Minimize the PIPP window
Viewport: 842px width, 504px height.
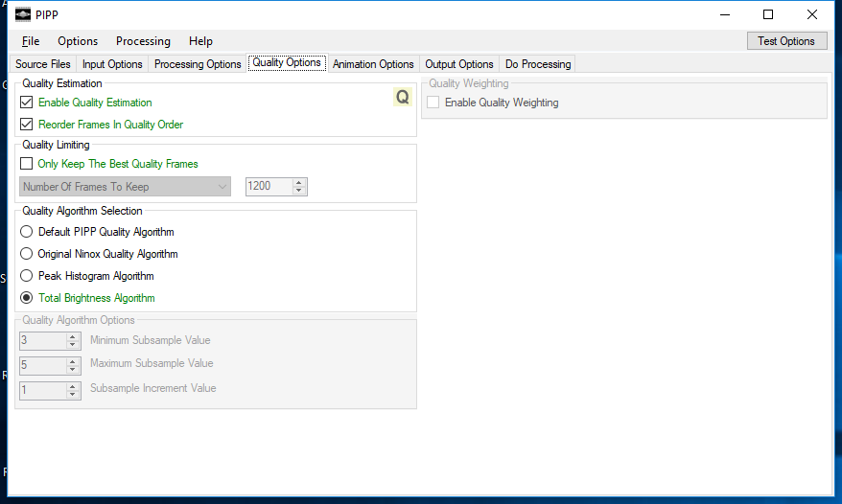725,14
